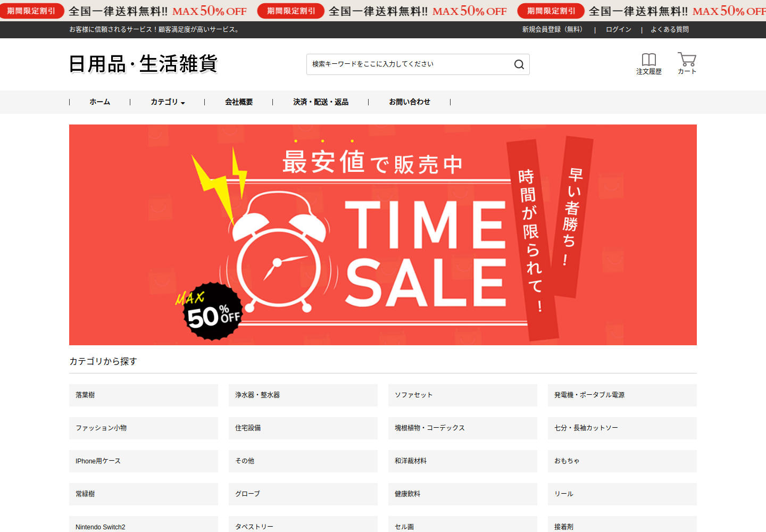Click the ログイン link
The height and width of the screenshot is (532, 766).
[x=619, y=30]
